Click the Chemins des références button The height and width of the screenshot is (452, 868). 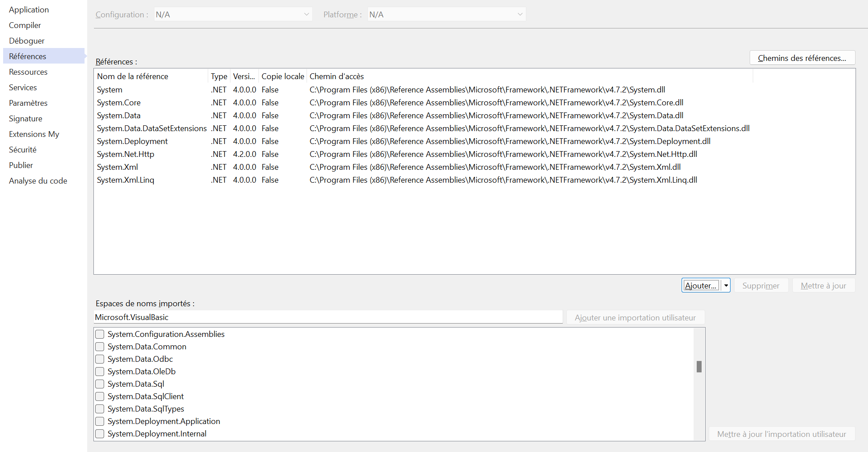[x=802, y=58]
